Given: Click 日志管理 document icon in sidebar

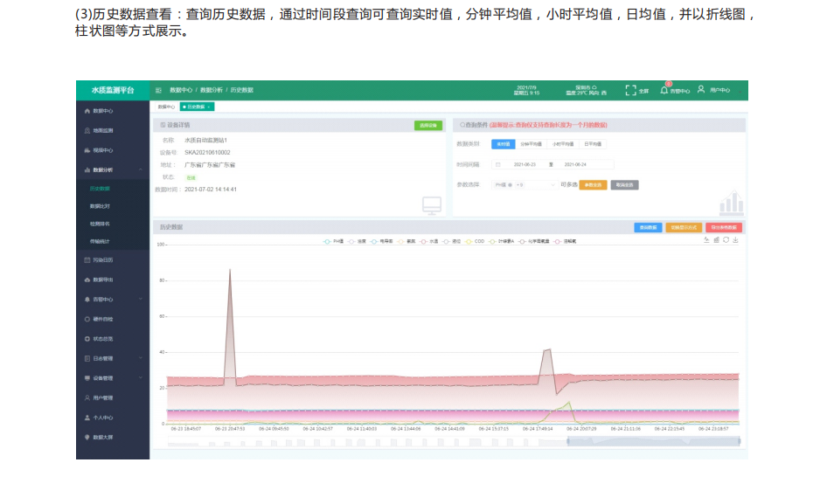Looking at the screenshot, I should [x=87, y=358].
